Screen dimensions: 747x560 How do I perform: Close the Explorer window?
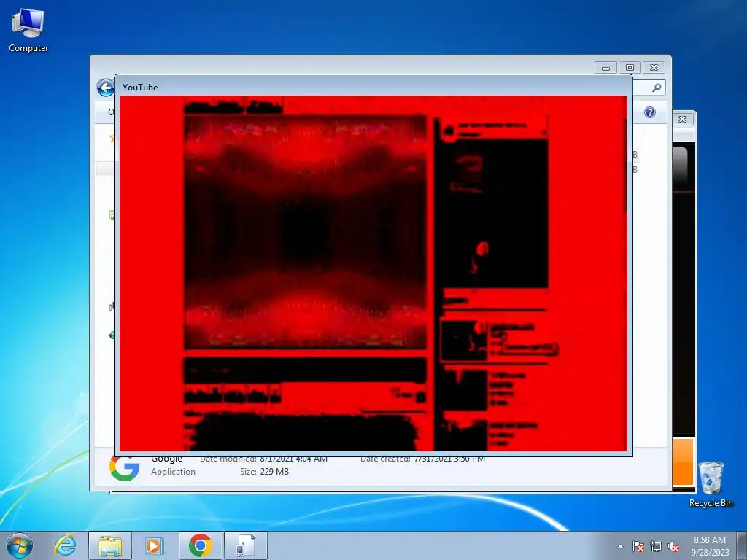tap(654, 68)
